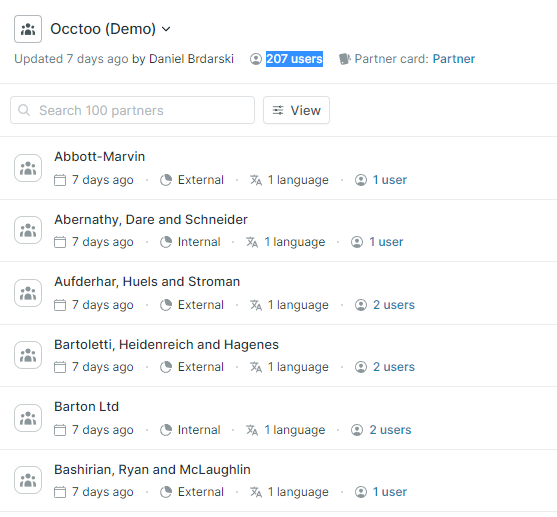Open Barton Ltd's 2 users link
Viewport: 557px width, 517px height.
[x=390, y=430]
